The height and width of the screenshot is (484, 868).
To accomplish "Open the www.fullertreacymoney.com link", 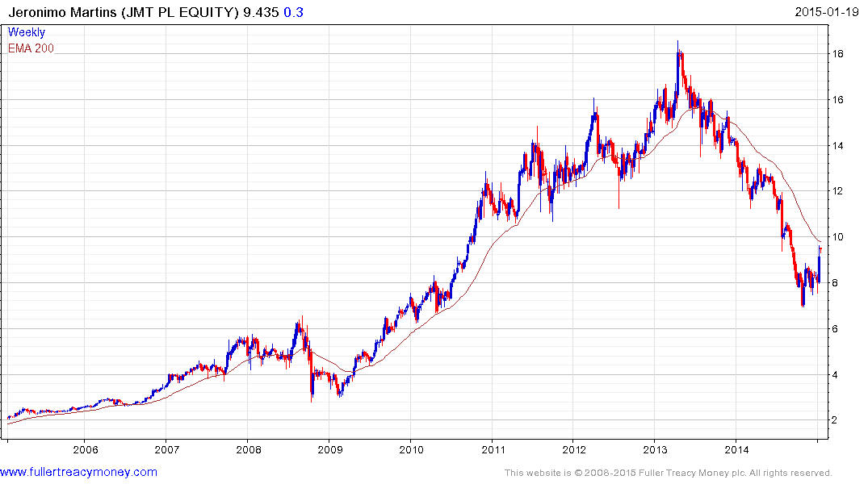I will (x=78, y=472).
